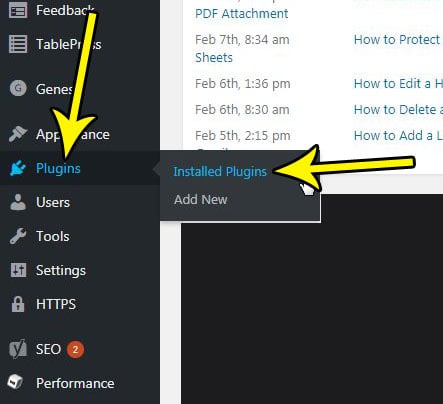
Task: Open the How to Delete post link
Action: 398,110
